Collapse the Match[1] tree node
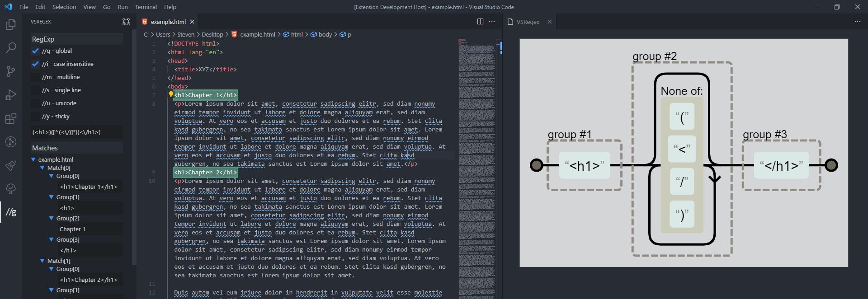 (x=42, y=261)
